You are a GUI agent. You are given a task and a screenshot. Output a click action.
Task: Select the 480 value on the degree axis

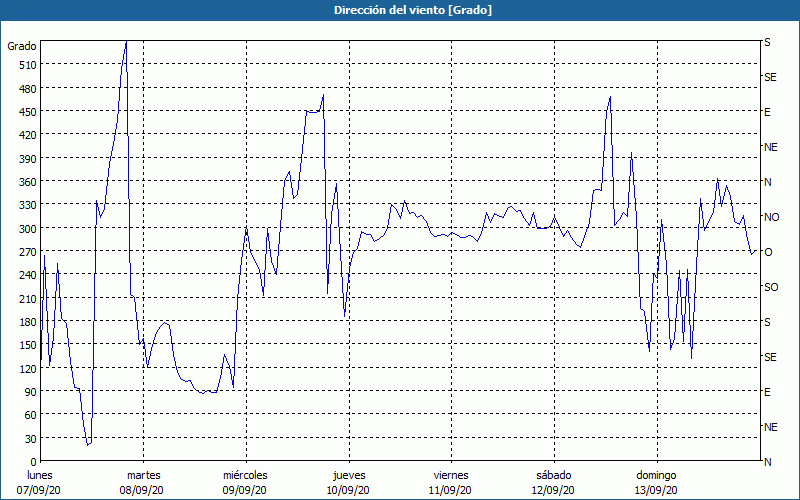[28, 88]
